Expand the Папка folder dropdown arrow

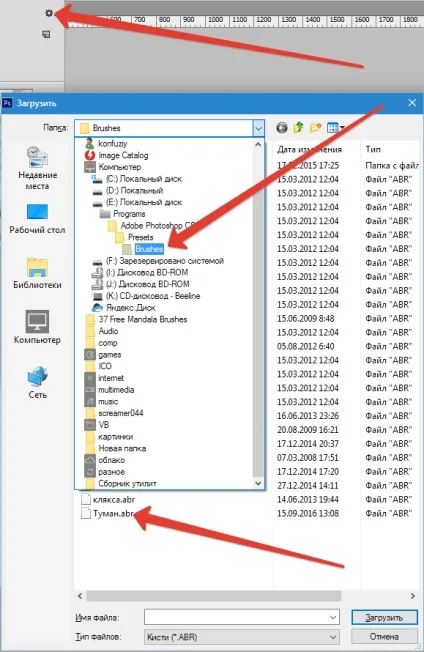[258, 128]
